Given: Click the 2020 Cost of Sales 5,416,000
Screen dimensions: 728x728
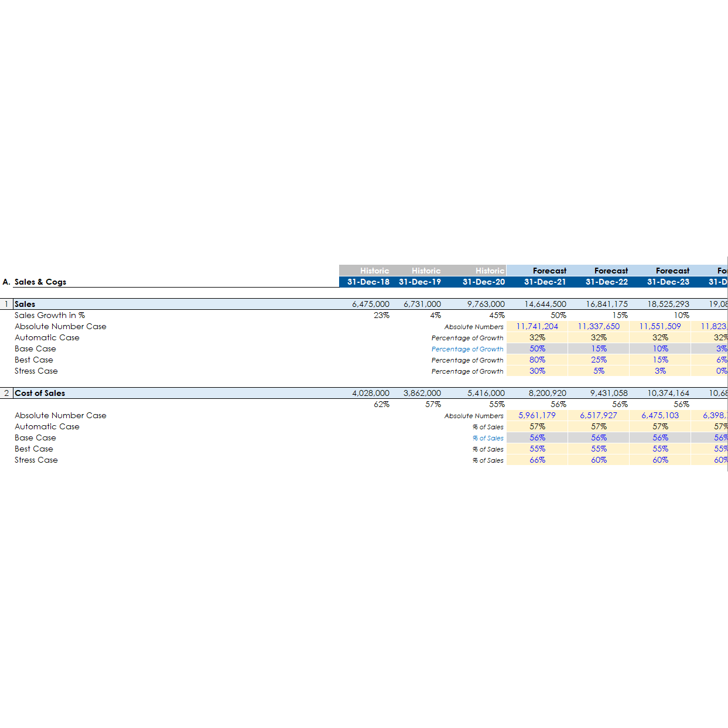Looking at the screenshot, I should pyautogui.click(x=486, y=393).
